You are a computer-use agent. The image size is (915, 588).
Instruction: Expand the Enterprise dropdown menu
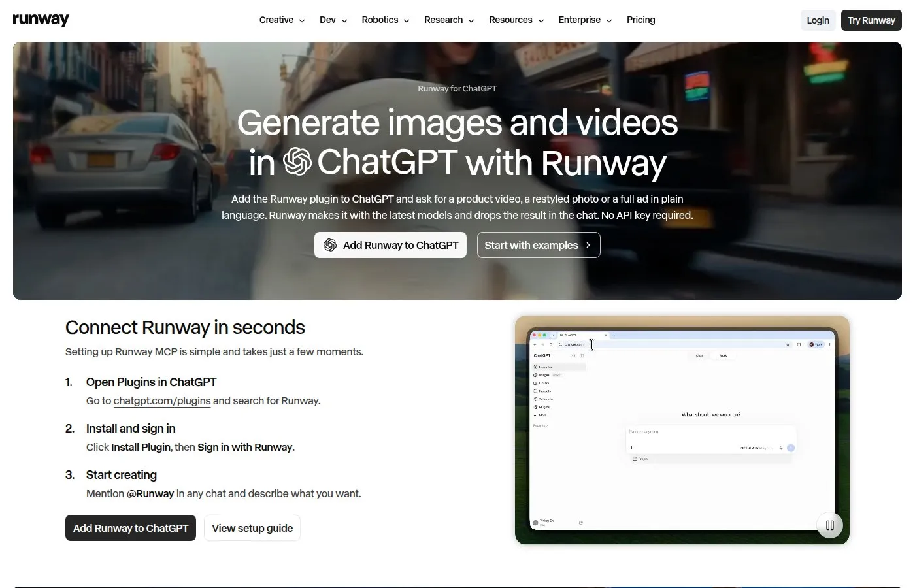coord(585,20)
